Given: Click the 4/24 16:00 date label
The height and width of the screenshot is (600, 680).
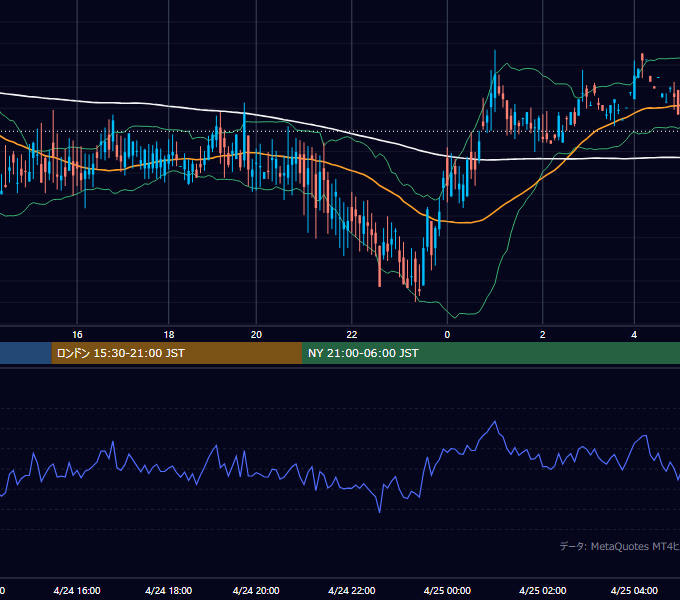Looking at the screenshot, I should [x=77, y=590].
